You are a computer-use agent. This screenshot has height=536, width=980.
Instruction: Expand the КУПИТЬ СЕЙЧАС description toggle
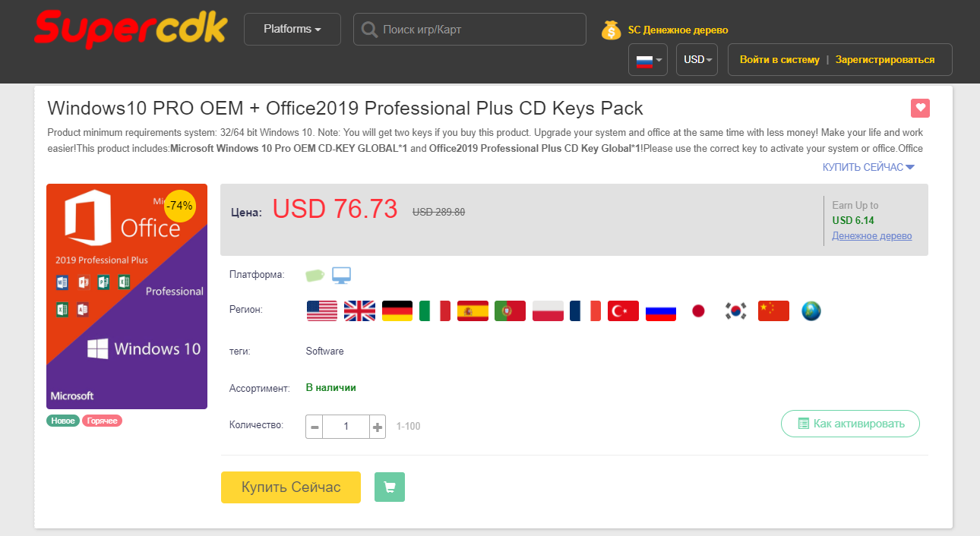coord(868,167)
